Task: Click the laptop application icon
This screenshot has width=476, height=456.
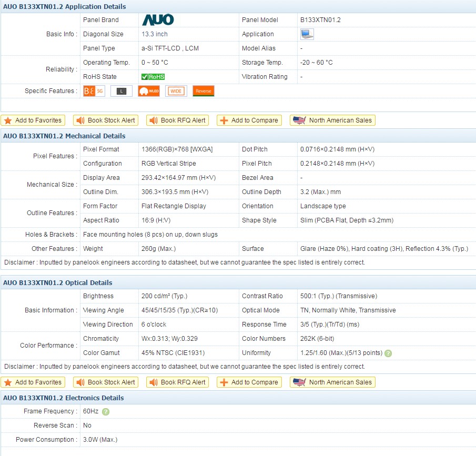Action: point(307,34)
